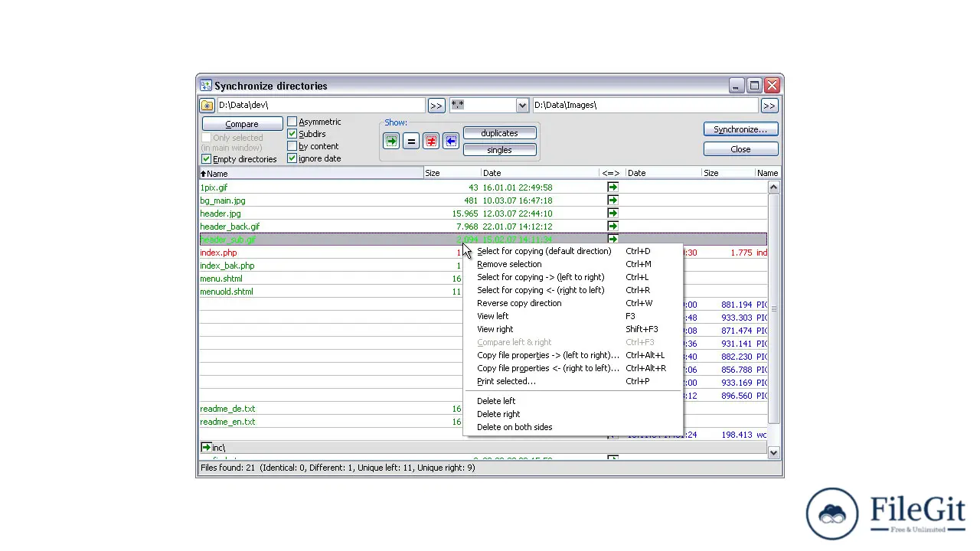Click the Synchronize... button
980x551 pixels.
coord(740,129)
